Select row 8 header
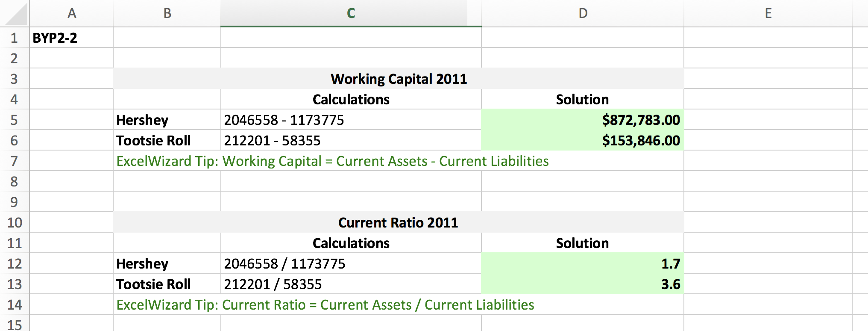The height and width of the screenshot is (331, 868). (x=14, y=181)
